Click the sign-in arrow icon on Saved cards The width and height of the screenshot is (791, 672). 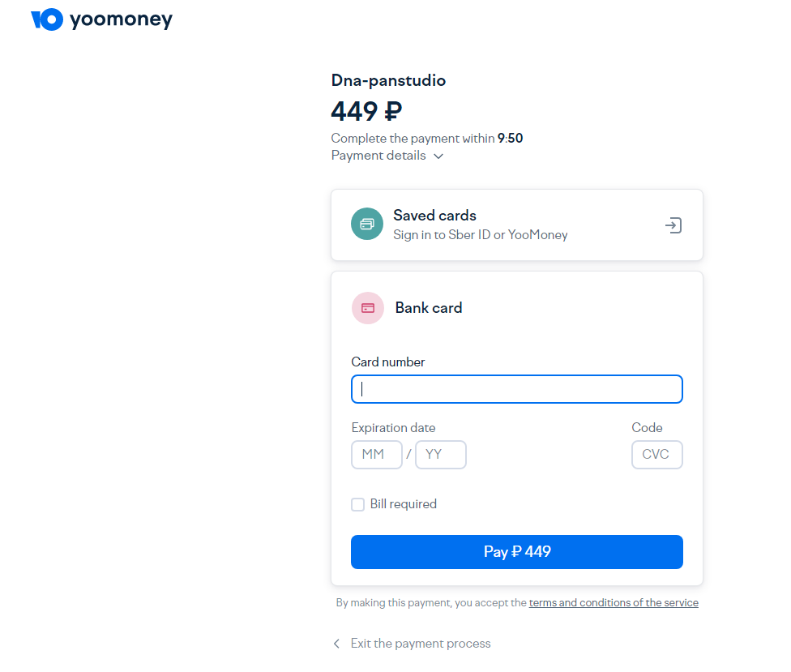(x=673, y=225)
